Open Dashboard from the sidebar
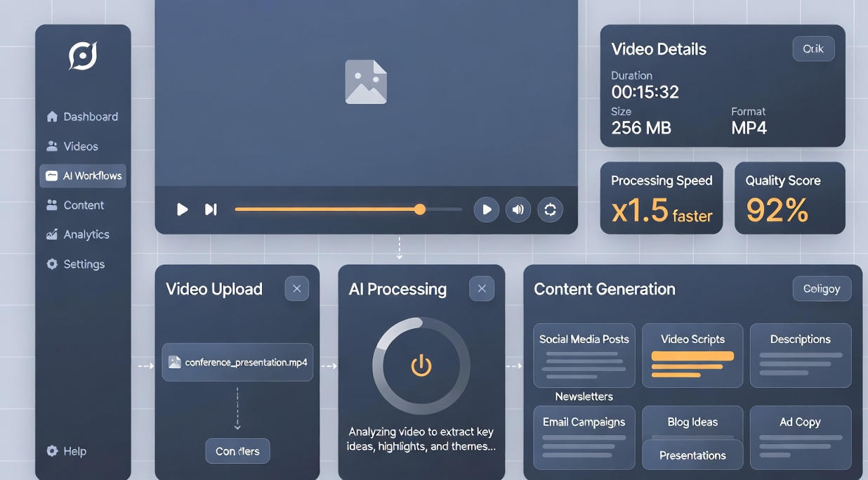868x480 pixels. [82, 117]
